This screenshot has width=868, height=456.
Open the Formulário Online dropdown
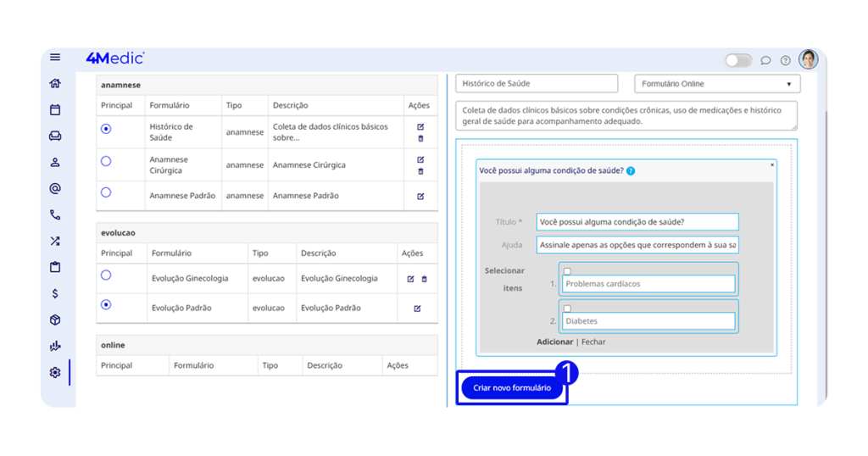click(717, 84)
